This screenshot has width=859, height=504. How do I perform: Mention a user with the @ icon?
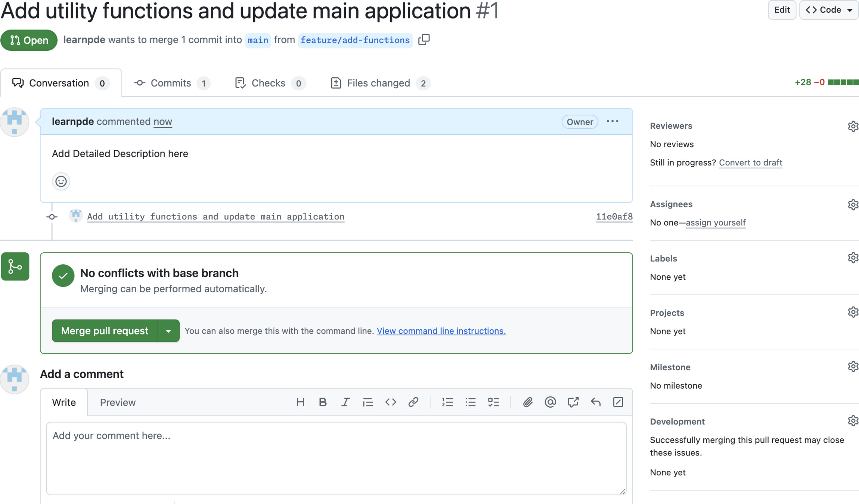coord(550,402)
